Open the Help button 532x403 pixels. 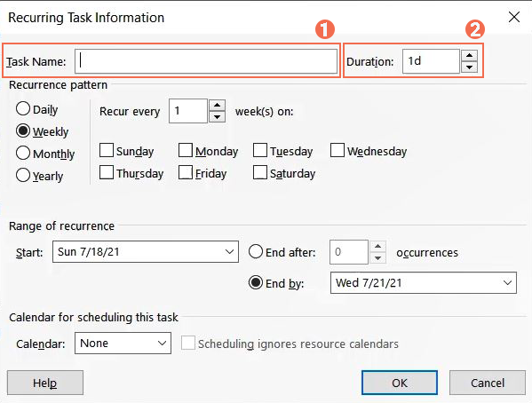click(x=45, y=383)
